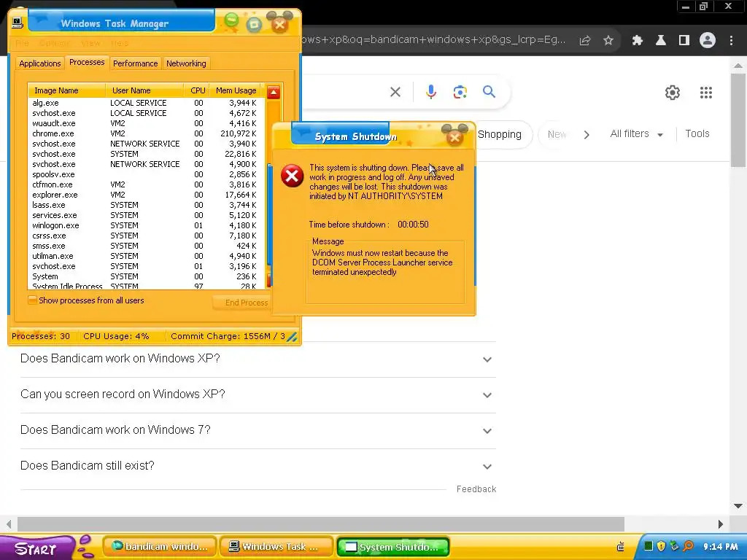Click Task Manager title bar computer icon

point(18,23)
